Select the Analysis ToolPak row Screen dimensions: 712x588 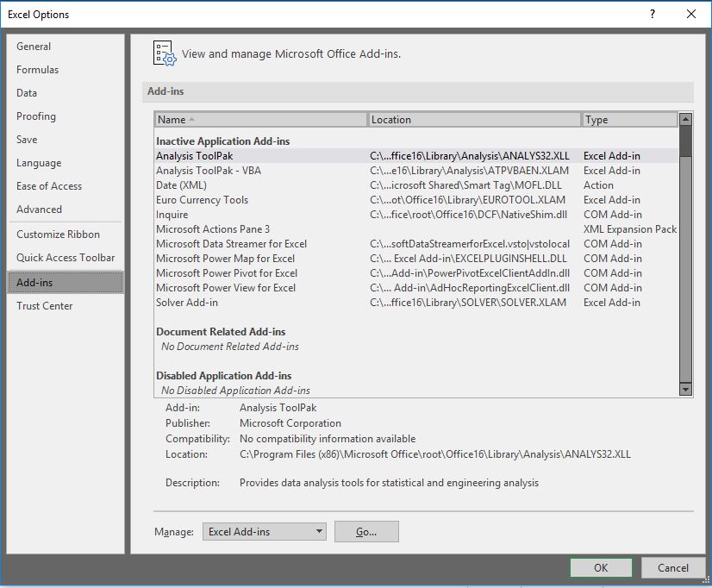point(416,156)
